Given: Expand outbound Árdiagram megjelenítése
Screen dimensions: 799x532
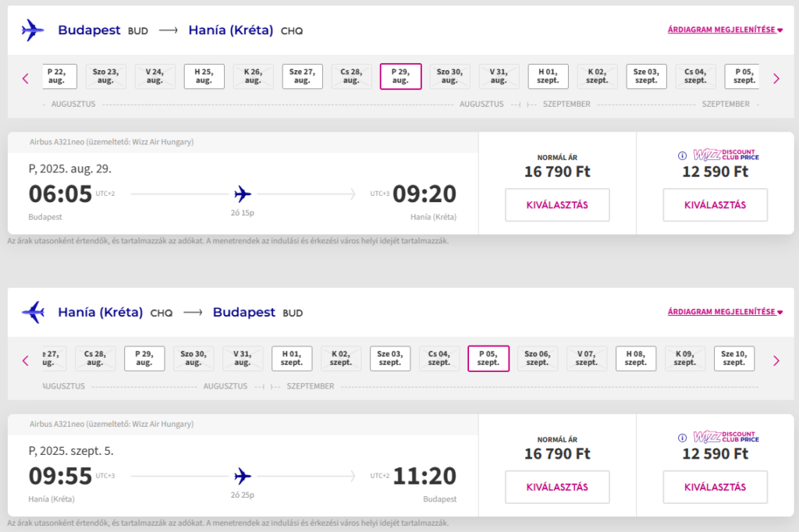Looking at the screenshot, I should point(725,30).
